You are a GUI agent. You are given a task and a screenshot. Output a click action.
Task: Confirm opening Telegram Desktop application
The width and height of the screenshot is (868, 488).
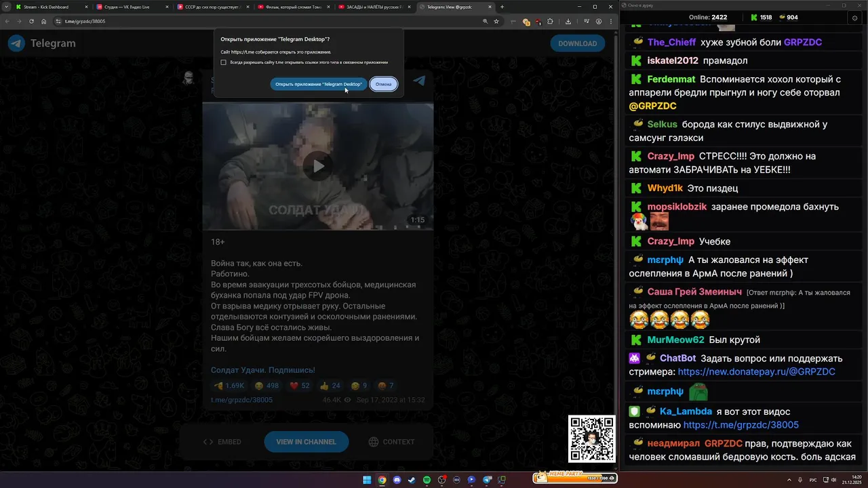318,84
